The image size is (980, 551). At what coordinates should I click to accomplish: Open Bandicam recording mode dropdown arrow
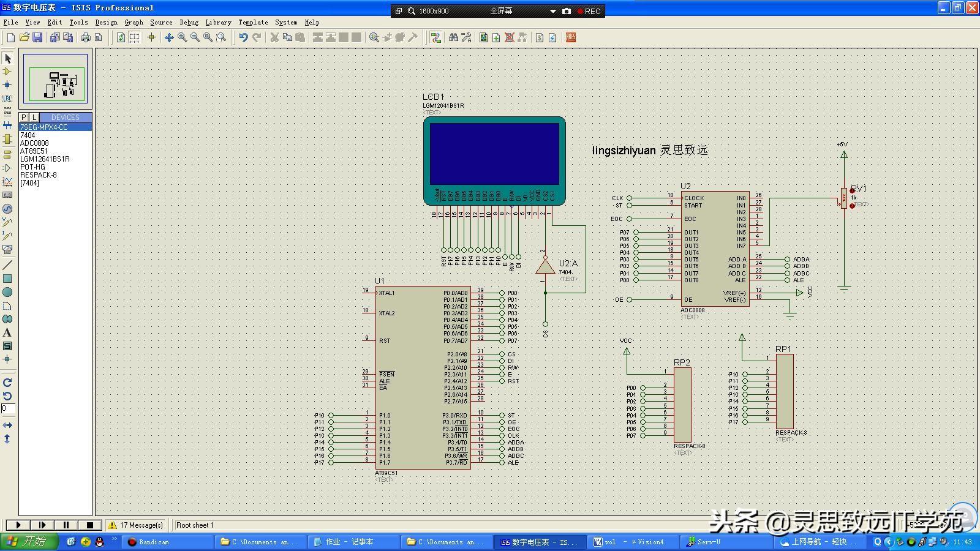click(552, 11)
